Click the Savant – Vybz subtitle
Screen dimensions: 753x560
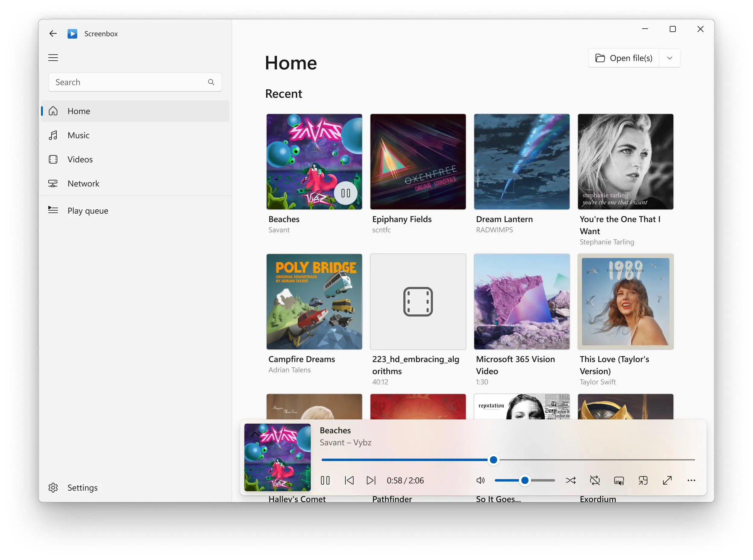[345, 442]
